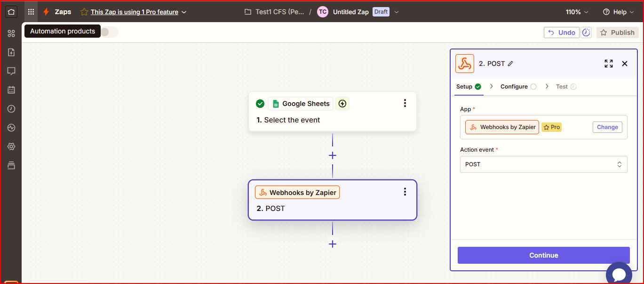Open the calendar icon in left sidebar
This screenshot has width=644, height=284.
pos(11,90)
